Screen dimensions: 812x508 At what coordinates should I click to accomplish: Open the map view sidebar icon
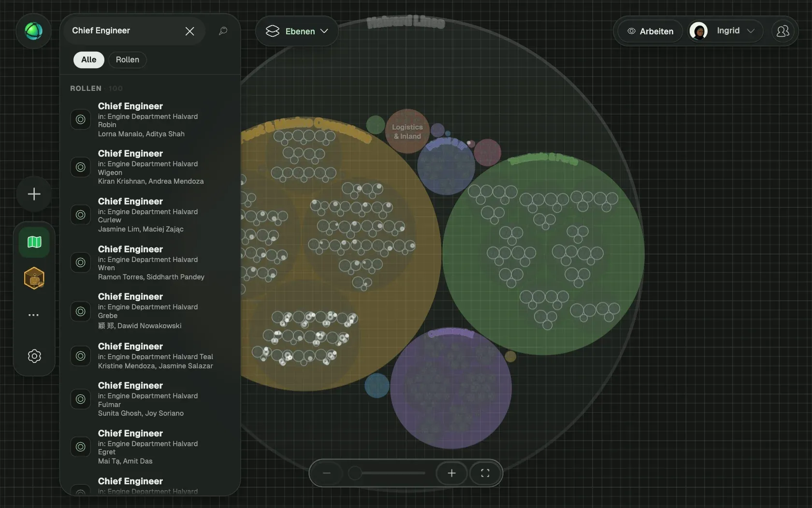point(34,242)
